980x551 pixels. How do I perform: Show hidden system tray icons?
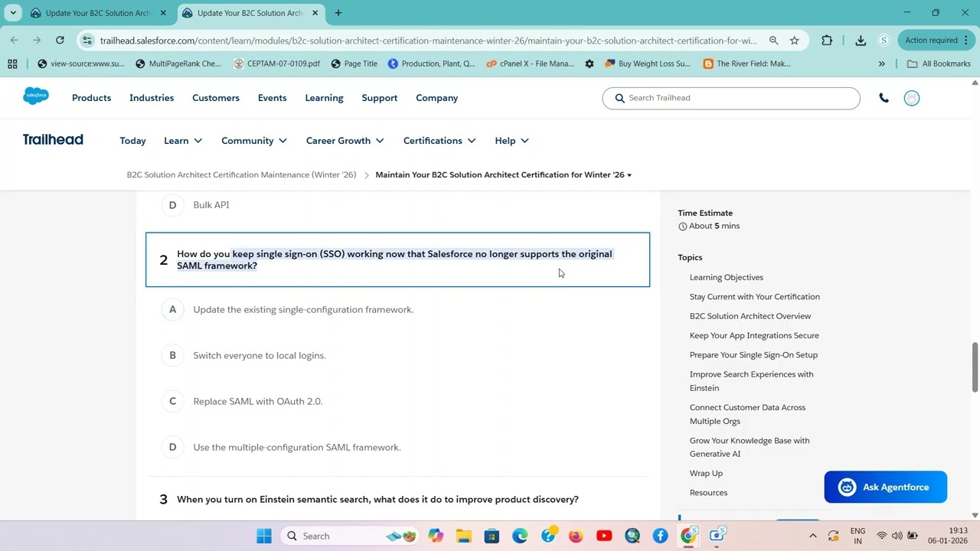click(813, 536)
